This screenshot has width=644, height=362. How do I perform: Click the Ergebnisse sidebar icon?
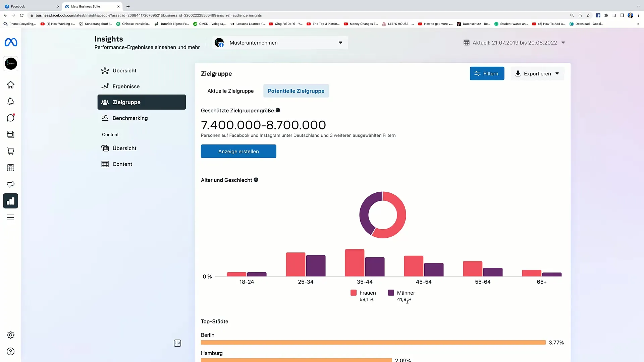[105, 86]
